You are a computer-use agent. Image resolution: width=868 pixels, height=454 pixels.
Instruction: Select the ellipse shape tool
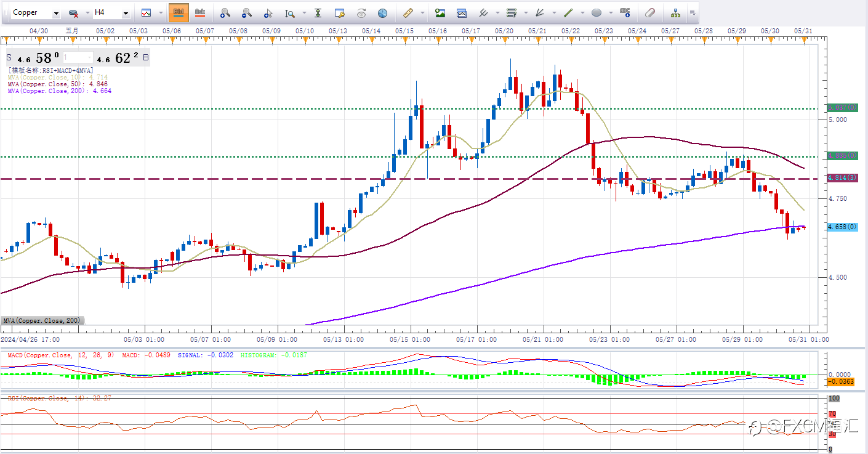point(597,12)
